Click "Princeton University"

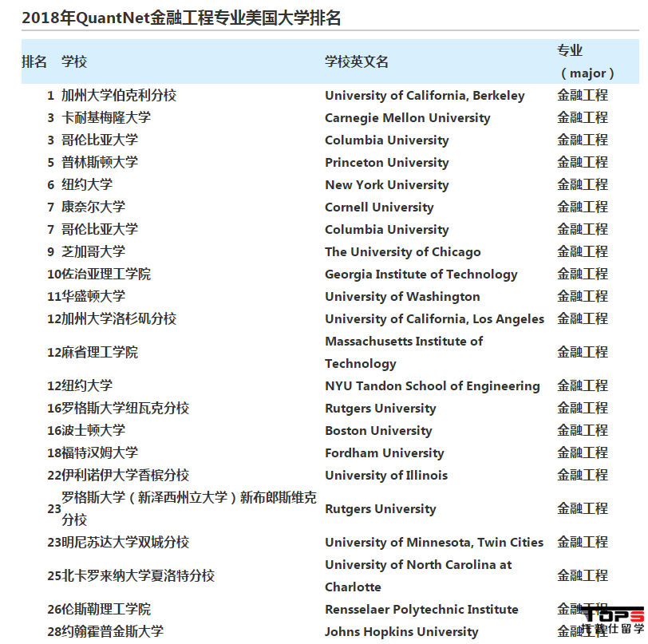click(x=387, y=163)
